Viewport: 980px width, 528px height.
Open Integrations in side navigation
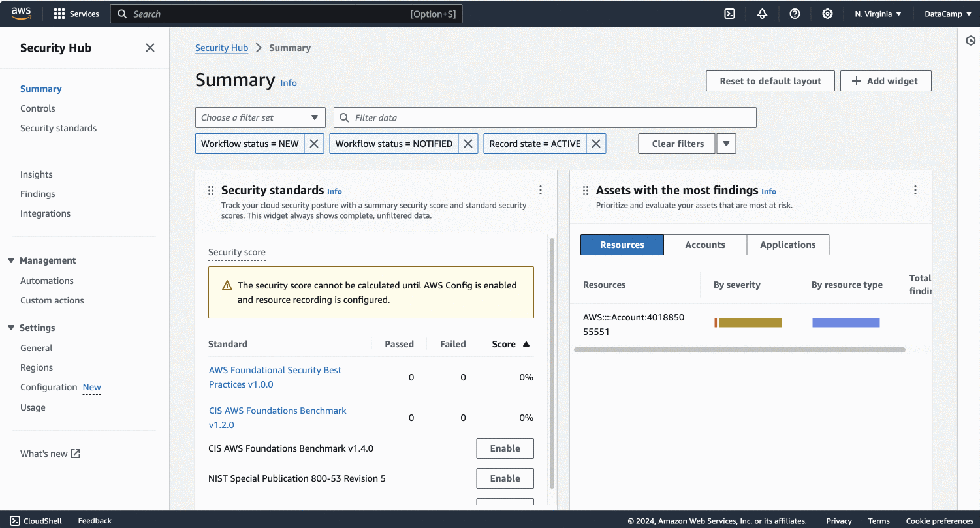pyautogui.click(x=46, y=213)
